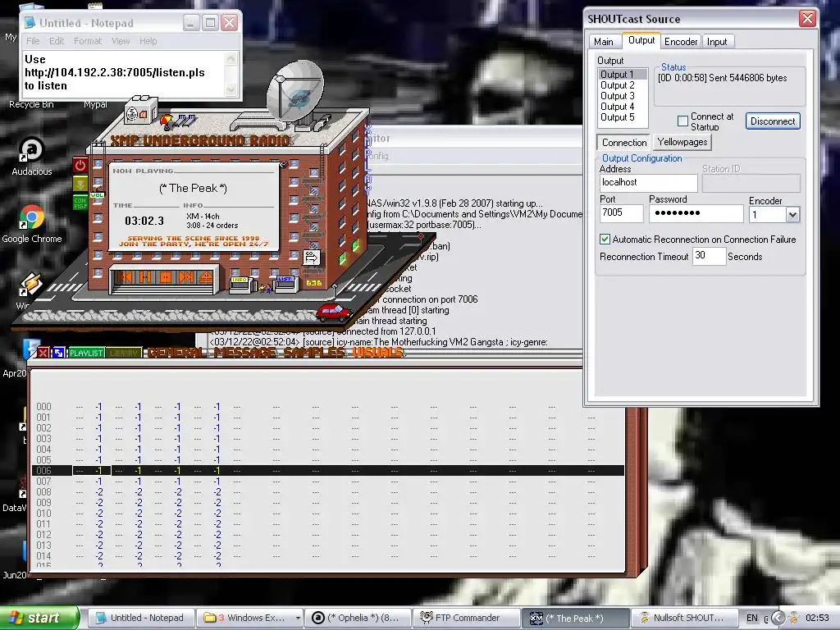This screenshot has height=630, width=840.
Task: Open Main tab in SHOUTcast Source
Action: click(x=604, y=41)
